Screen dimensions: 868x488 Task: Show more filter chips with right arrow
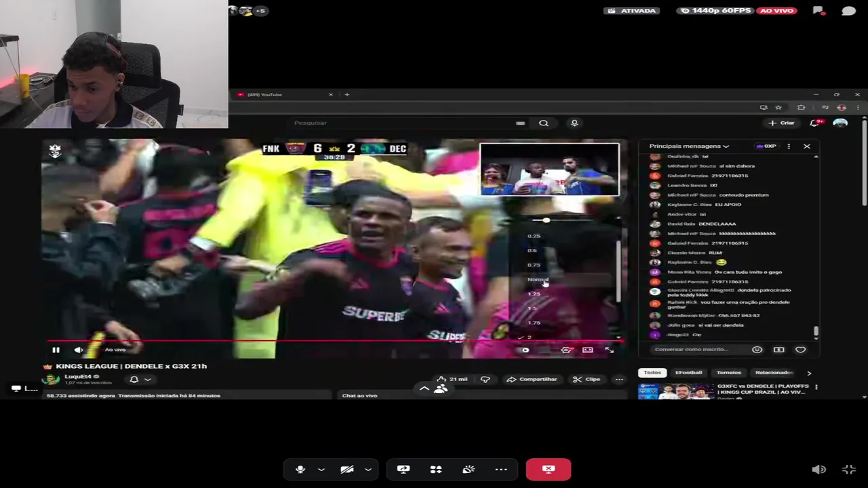808,373
